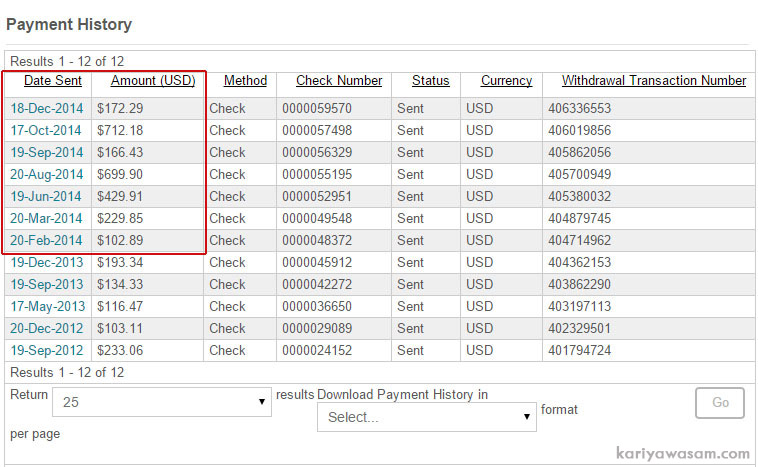Open the 19-Sep-2012 payment link
Screen dimensions: 758x467
[47, 350]
